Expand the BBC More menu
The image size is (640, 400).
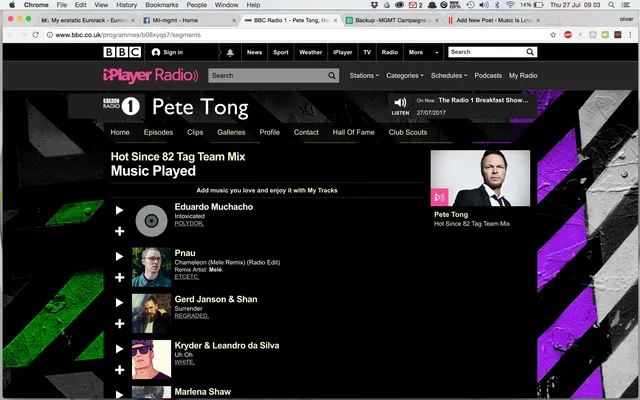[x=423, y=52]
